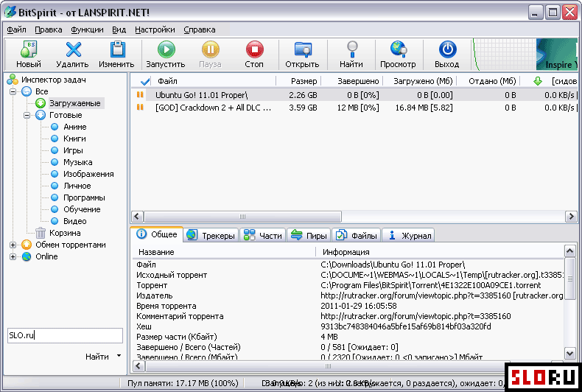Open the dropdown arrow next to Найти
This screenshot has width=582, height=392.
(x=119, y=356)
